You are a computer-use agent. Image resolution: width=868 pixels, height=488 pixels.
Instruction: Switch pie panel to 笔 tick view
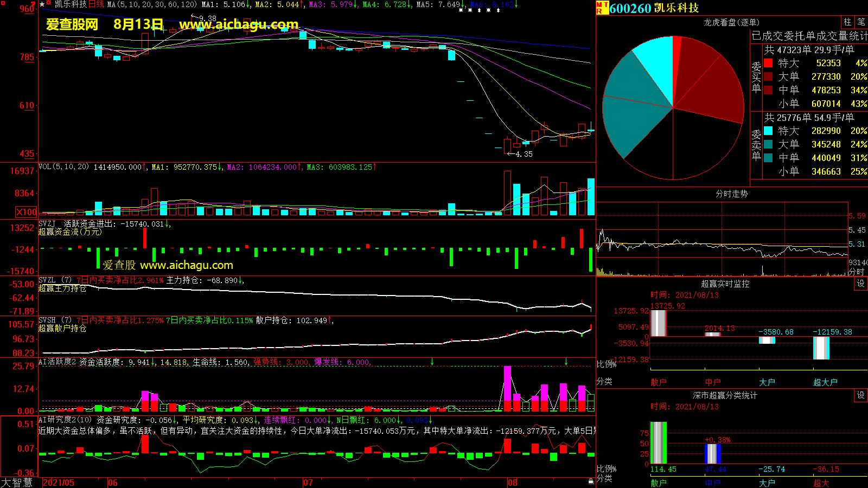pos(861,22)
